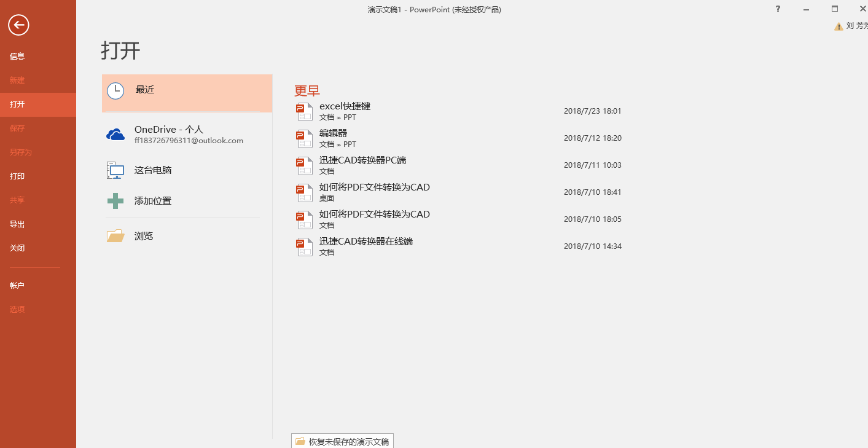Click the date 2018/7/11 10:03
The image size is (868, 448).
pyautogui.click(x=593, y=165)
